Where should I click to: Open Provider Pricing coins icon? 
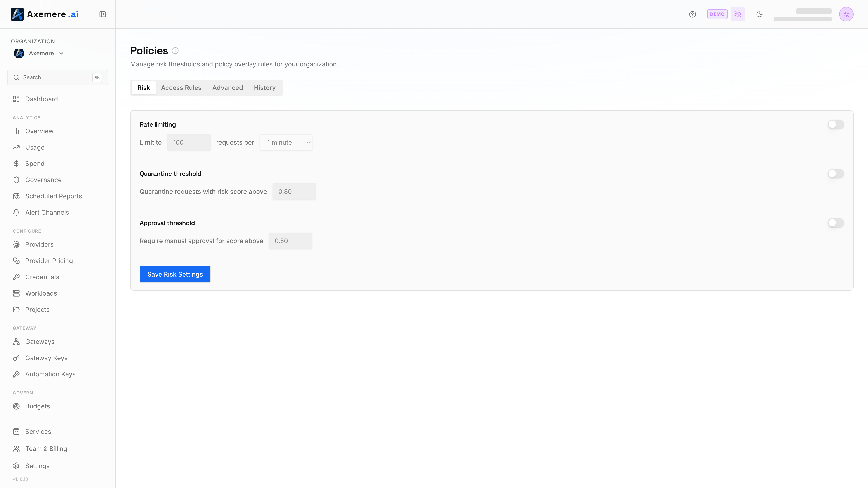point(16,261)
